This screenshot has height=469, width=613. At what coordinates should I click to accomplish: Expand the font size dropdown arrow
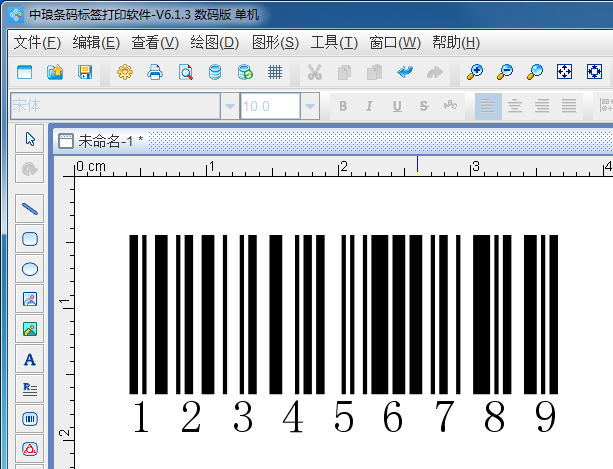pos(310,106)
